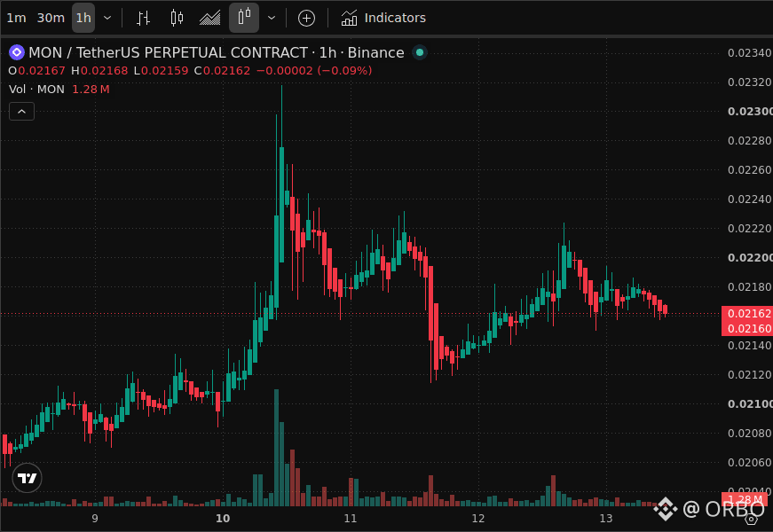Click the −0.00002 (−0.09%) change value

pos(314,70)
